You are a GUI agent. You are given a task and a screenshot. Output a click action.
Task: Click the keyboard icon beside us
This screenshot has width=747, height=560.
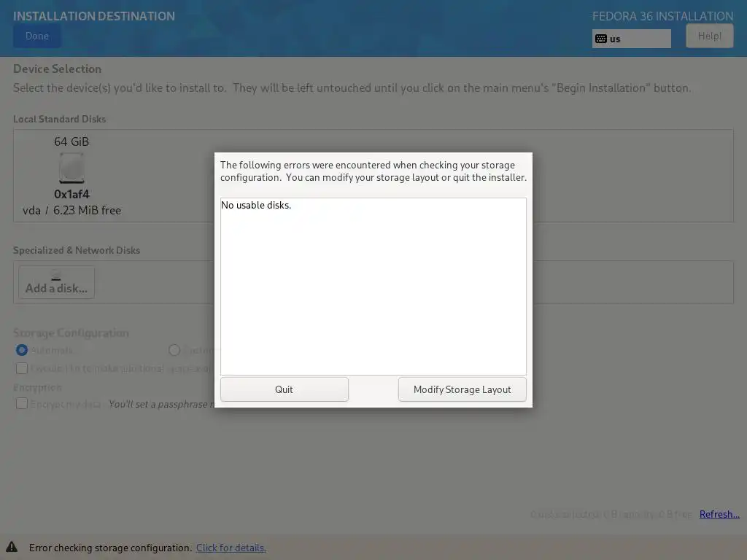click(601, 39)
